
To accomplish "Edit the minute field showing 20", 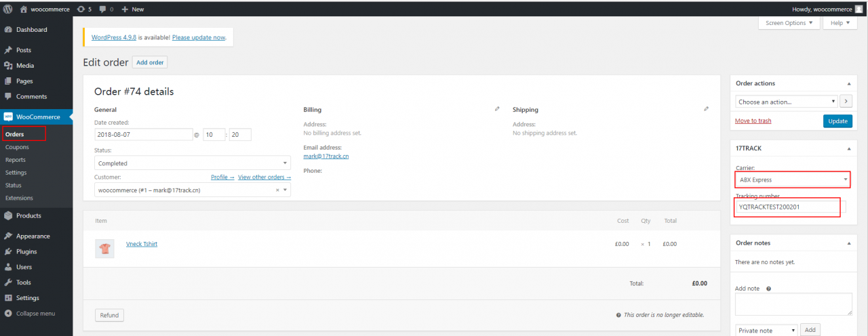I will click(x=240, y=135).
